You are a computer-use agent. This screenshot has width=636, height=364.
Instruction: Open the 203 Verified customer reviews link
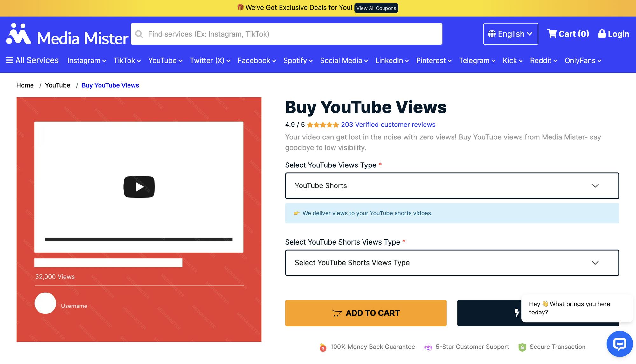[x=388, y=125]
